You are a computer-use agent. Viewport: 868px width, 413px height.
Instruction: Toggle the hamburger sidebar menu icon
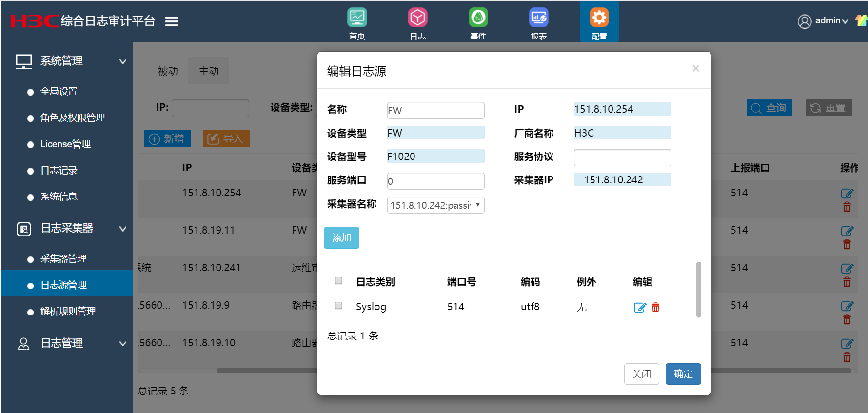point(172,21)
